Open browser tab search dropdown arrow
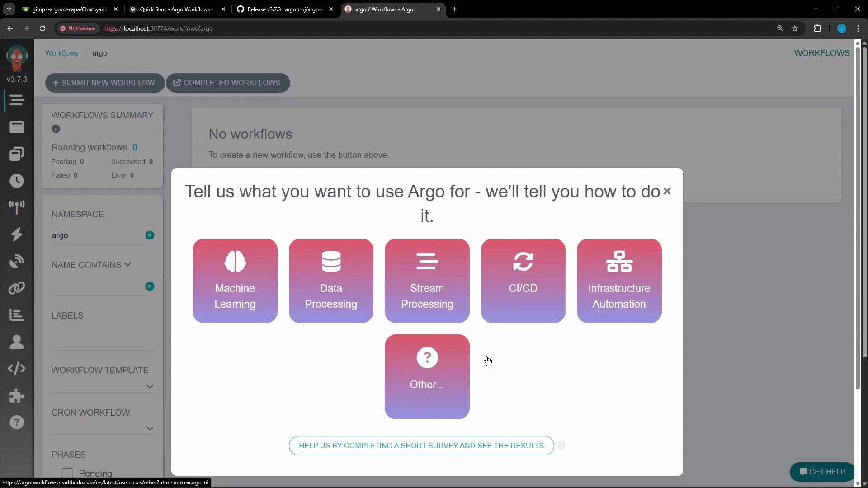Image resolution: width=868 pixels, height=488 pixels. pyautogui.click(x=9, y=9)
